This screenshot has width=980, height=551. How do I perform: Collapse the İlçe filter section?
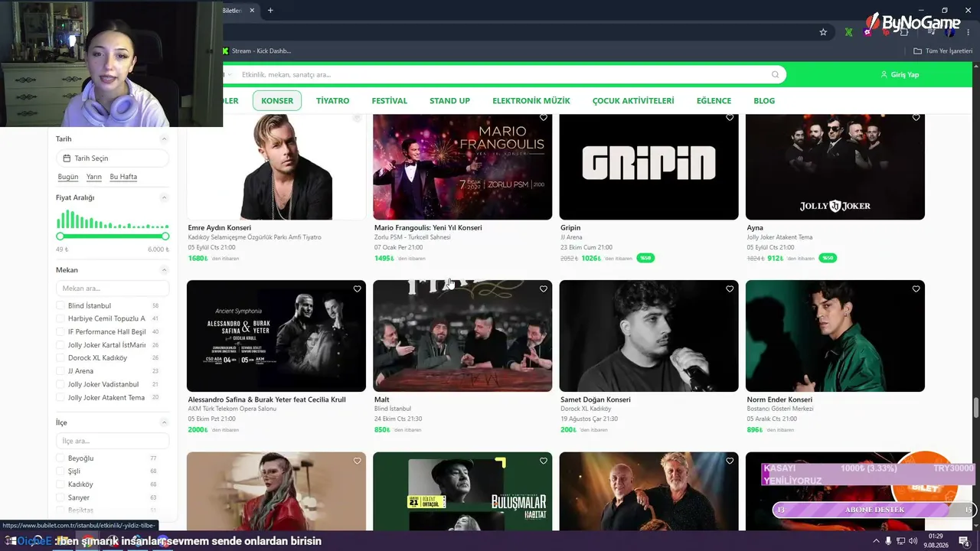tap(164, 422)
